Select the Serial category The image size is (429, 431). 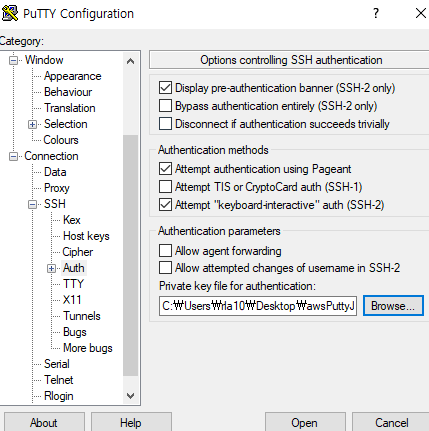[57, 364]
